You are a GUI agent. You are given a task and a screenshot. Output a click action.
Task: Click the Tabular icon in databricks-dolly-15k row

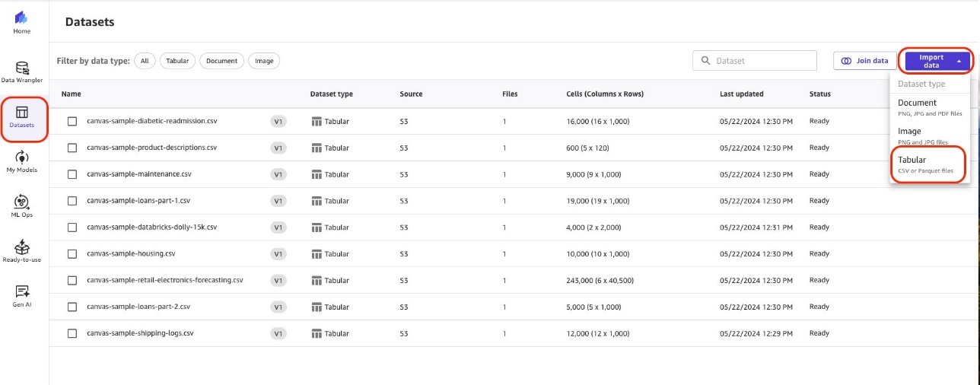[317, 228]
